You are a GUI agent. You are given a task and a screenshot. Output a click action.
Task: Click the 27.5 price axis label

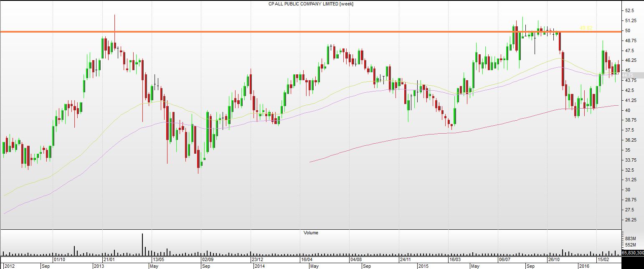[x=630, y=210]
